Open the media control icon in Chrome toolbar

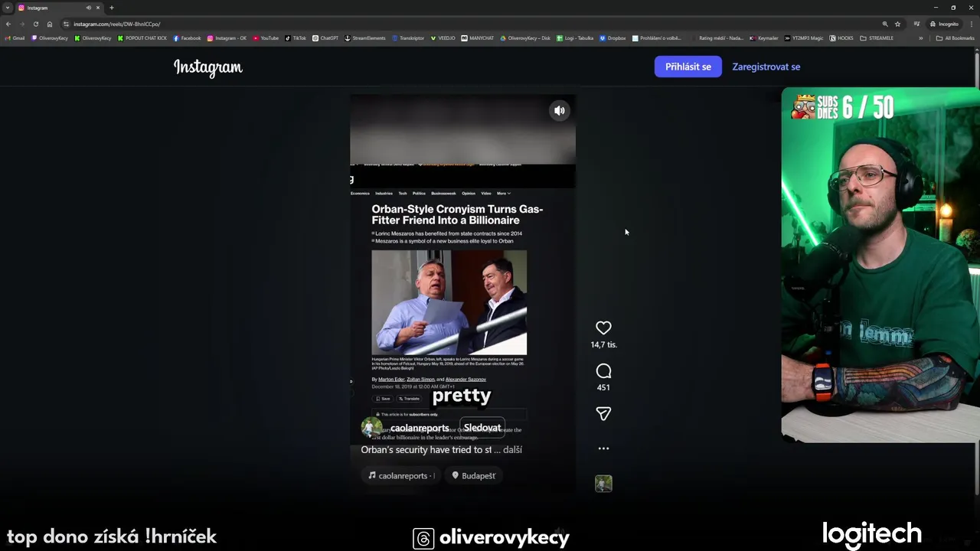[x=916, y=24]
